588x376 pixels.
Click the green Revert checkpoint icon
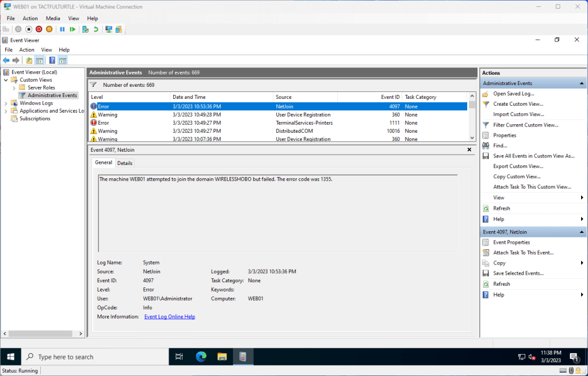tap(96, 29)
